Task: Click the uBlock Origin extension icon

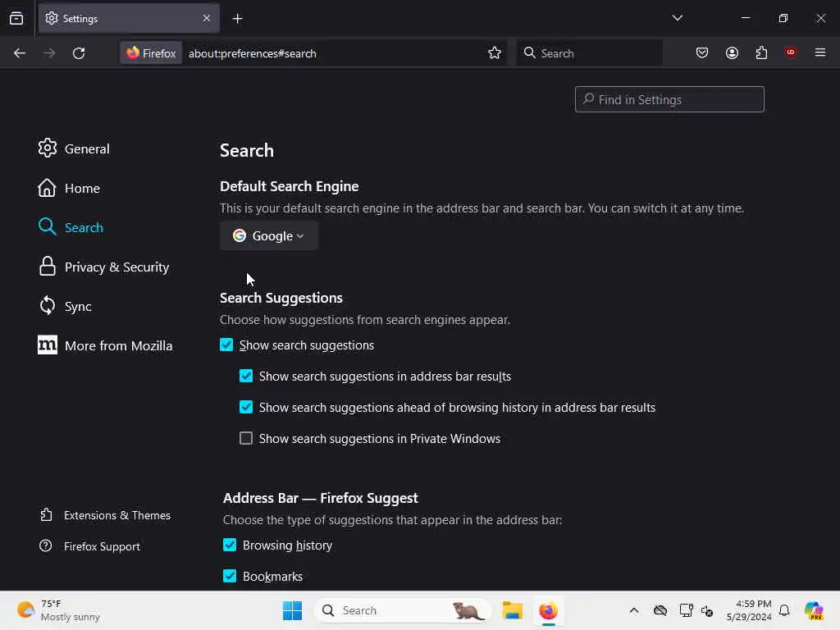Action: [x=790, y=52]
